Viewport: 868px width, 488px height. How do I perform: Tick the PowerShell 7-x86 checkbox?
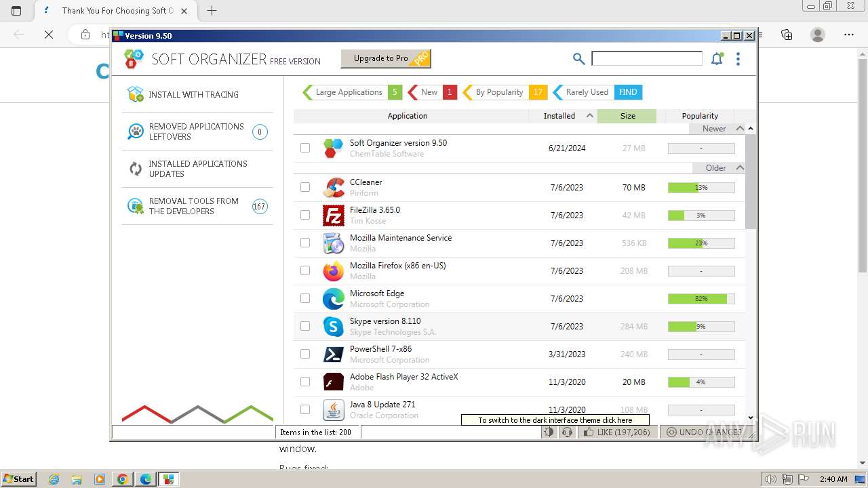click(x=305, y=354)
